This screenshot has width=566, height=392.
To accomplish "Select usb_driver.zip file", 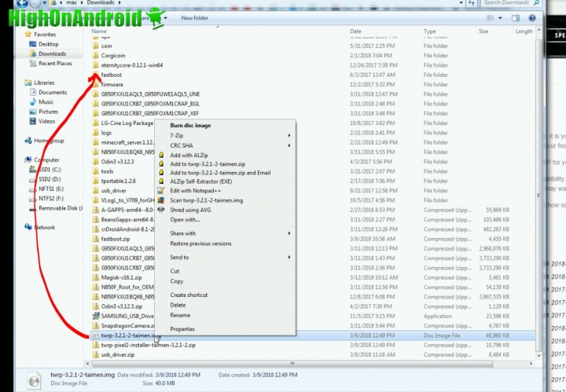I will point(118,355).
